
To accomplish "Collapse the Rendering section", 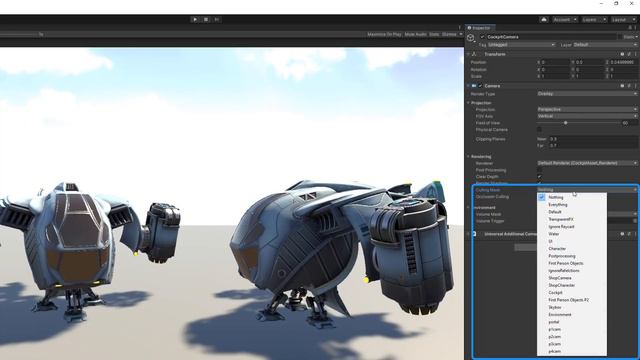I will tap(468, 156).
